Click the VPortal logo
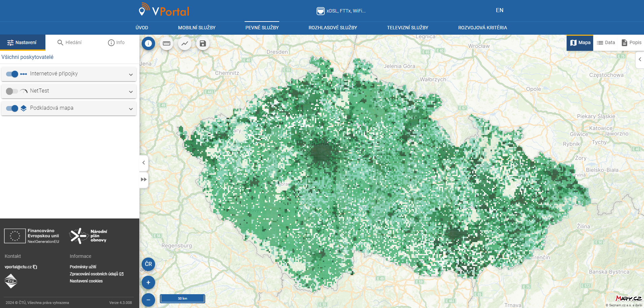Screen dimensions: 644x308 [164, 10]
